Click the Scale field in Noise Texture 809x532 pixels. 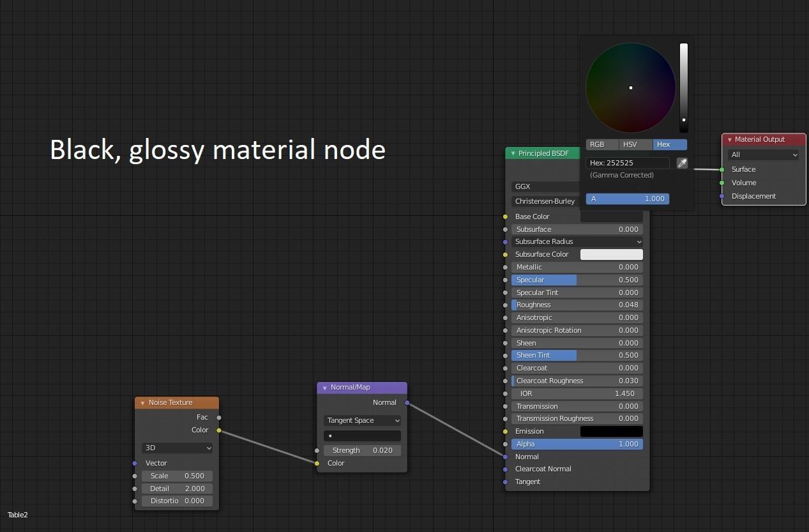tap(177, 476)
